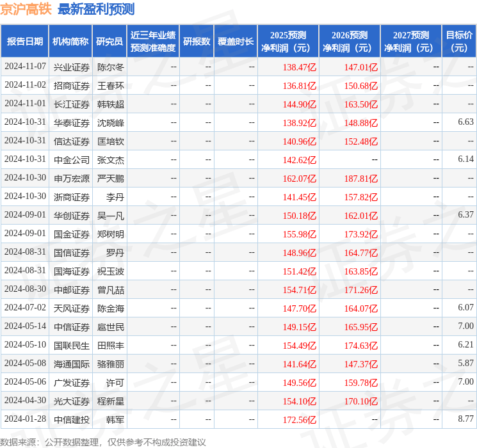Image resolution: width=477 pixels, height=448 pixels.
Task: Click target price 6.37
Action: click(465, 215)
